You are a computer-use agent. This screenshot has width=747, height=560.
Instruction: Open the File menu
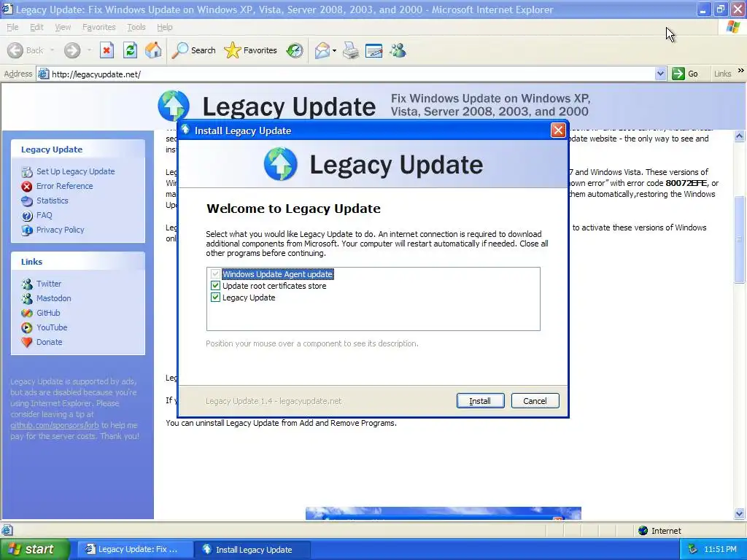click(x=12, y=27)
